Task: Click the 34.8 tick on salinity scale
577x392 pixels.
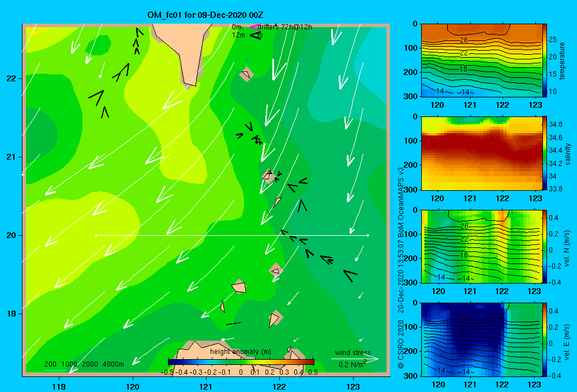Action: [x=555, y=125]
